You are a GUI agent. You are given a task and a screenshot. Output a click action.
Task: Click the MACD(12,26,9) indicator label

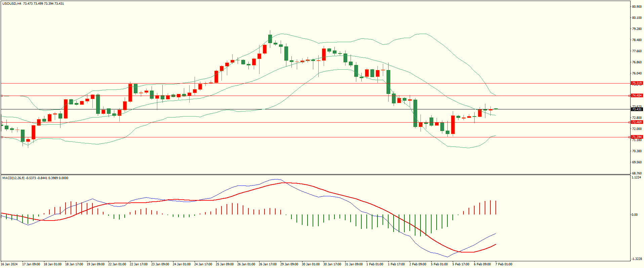tap(13, 178)
